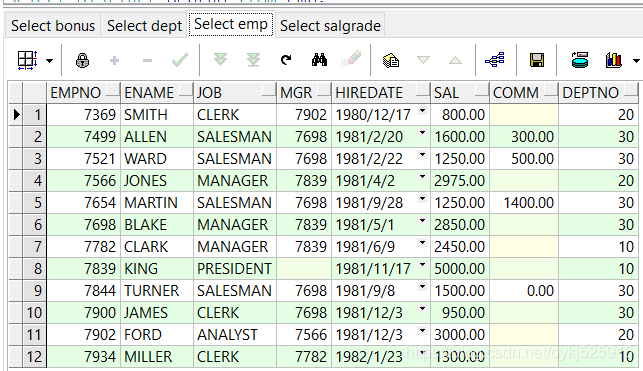Image resolution: width=643 pixels, height=371 pixels.
Task: Click the empty COMM cell for SMITH
Action: point(524,115)
